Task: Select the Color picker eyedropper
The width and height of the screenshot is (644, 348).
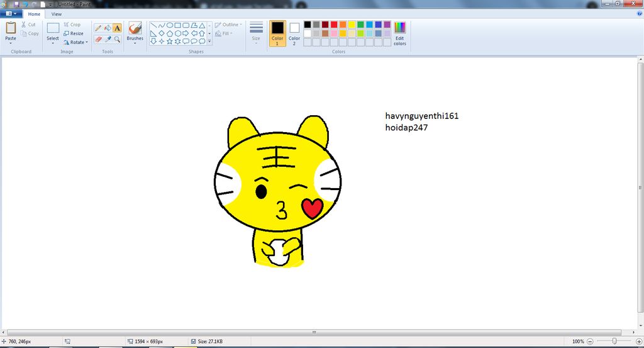Action: click(108, 39)
